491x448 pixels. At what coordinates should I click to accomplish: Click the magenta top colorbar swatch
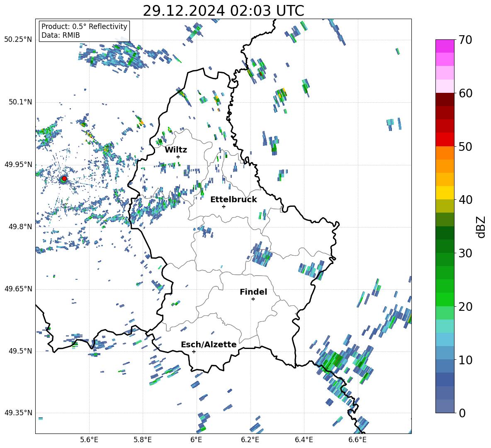click(x=445, y=46)
